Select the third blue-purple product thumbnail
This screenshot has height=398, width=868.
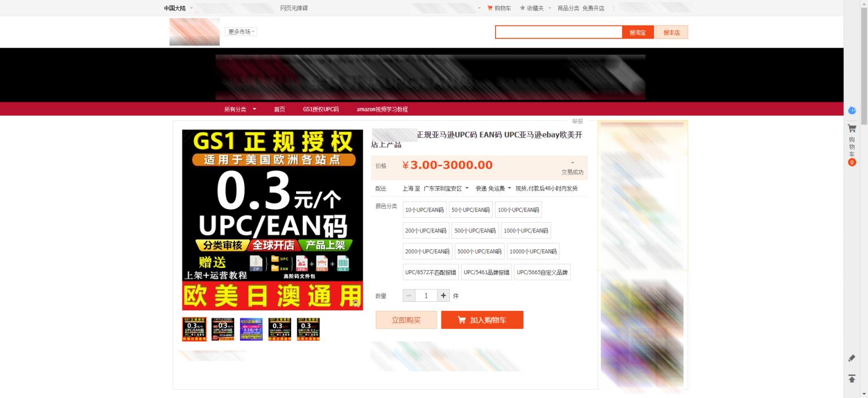pos(251,330)
